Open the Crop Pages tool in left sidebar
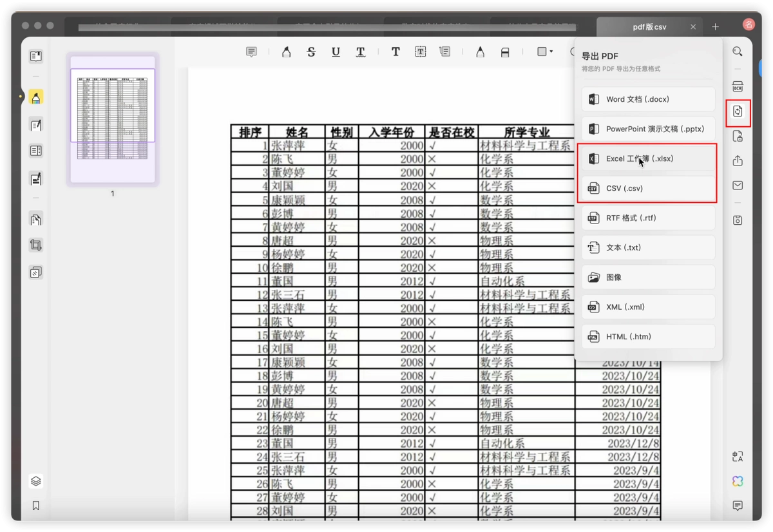The height and width of the screenshot is (532, 773). pyautogui.click(x=36, y=245)
